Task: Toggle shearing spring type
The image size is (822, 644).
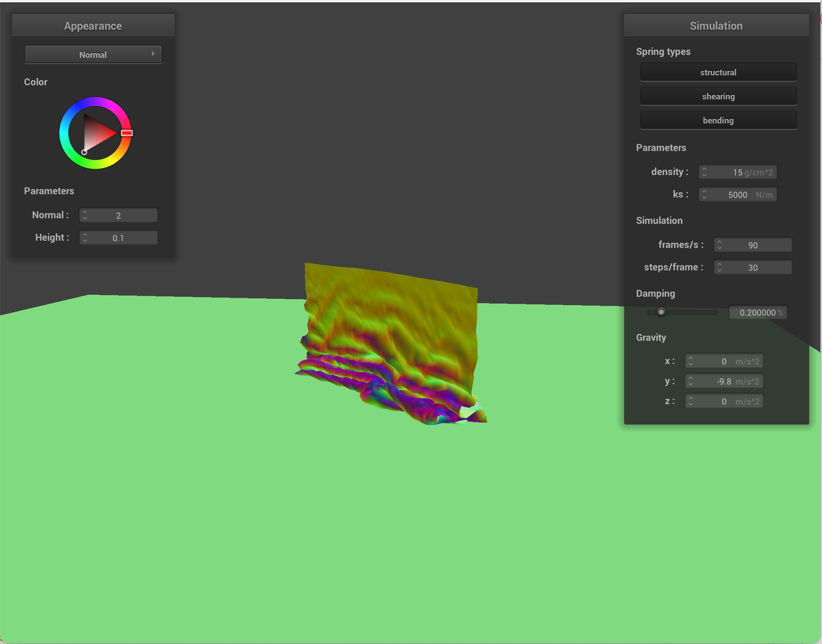Action: [718, 96]
